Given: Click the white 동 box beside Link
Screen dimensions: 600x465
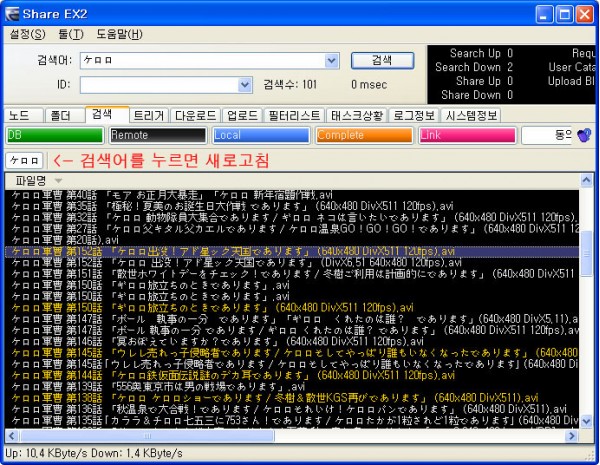Looking at the screenshot, I should point(547,135).
